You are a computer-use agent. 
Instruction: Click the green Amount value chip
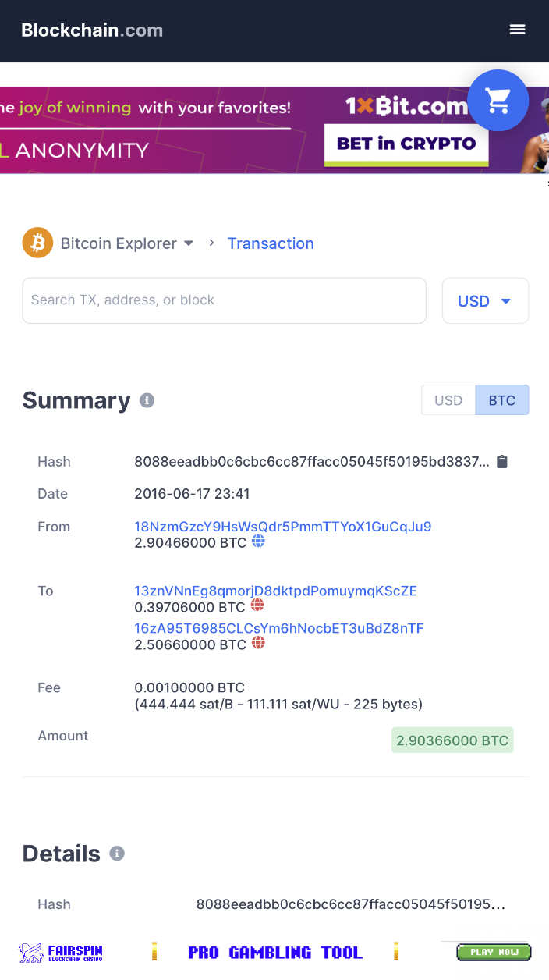coord(452,739)
